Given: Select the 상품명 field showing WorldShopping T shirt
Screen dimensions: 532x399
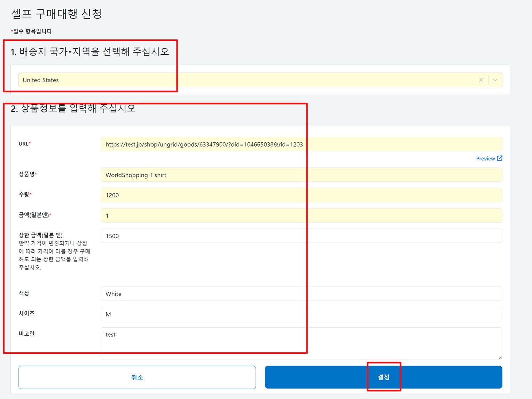Looking at the screenshot, I should 244,174.
